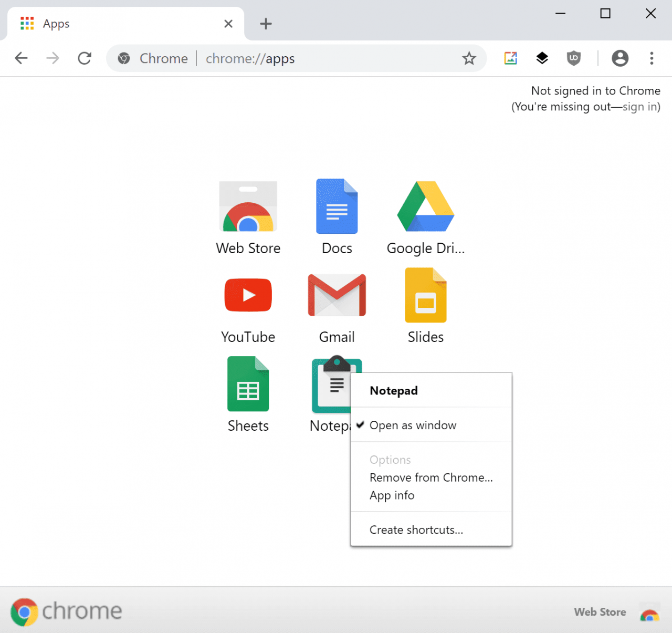Open the Sheets app icon

click(248, 384)
